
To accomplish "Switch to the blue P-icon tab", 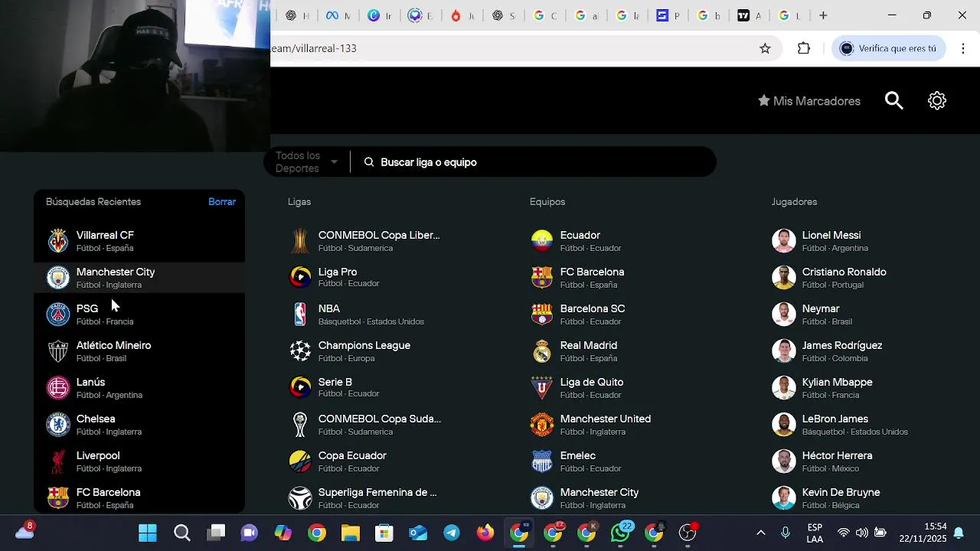I will click(x=668, y=15).
